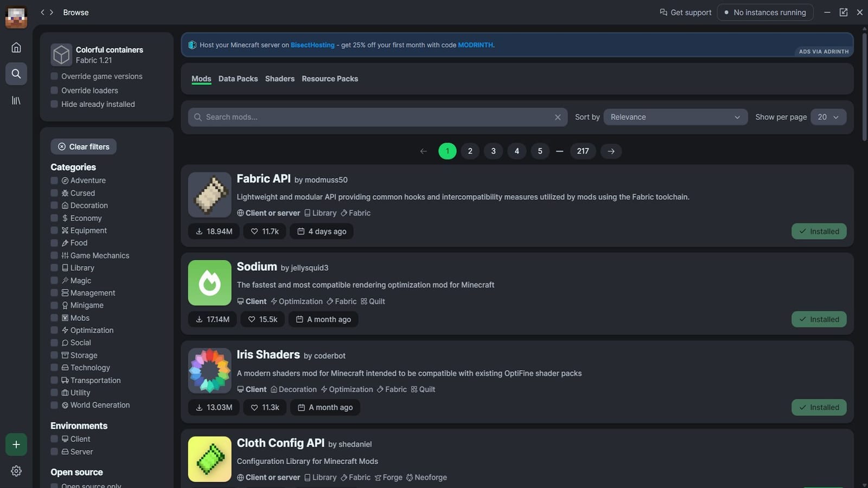Switch to the Shaders tab

pos(279,79)
